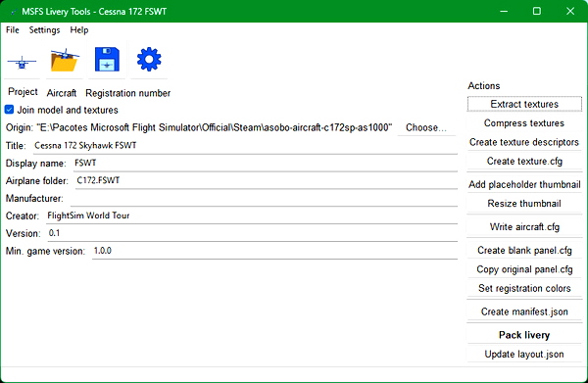Screen dimensions: 588x383
Task: Click Resize thumbnail button
Action: (x=524, y=204)
